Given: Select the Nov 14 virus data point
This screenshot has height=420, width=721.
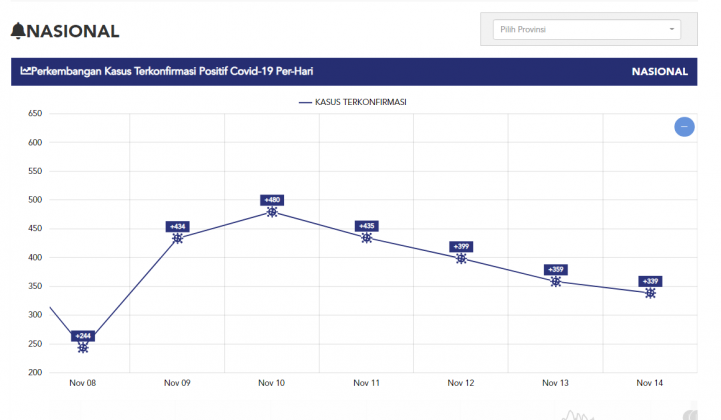Looking at the screenshot, I should (650, 293).
